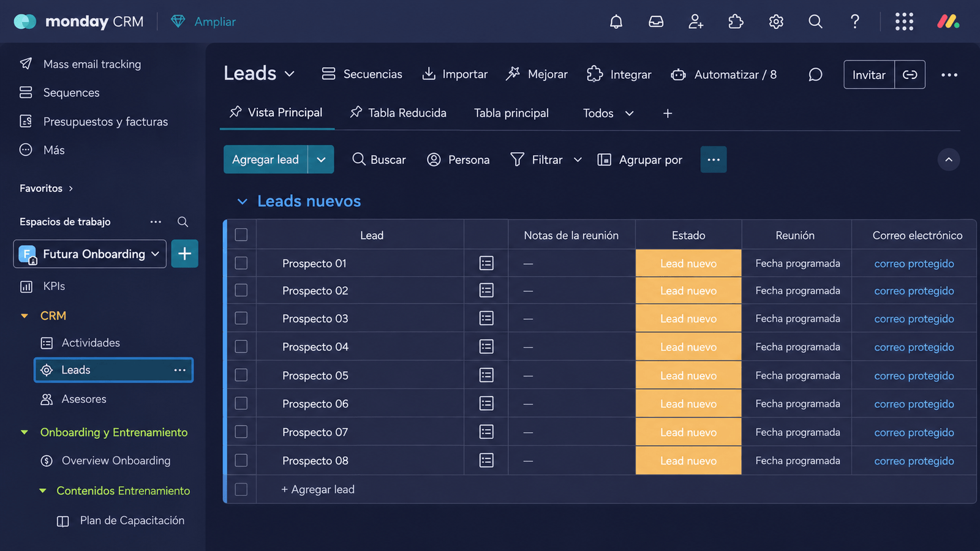Click the monday colorful logo at top right

[x=948, y=22]
